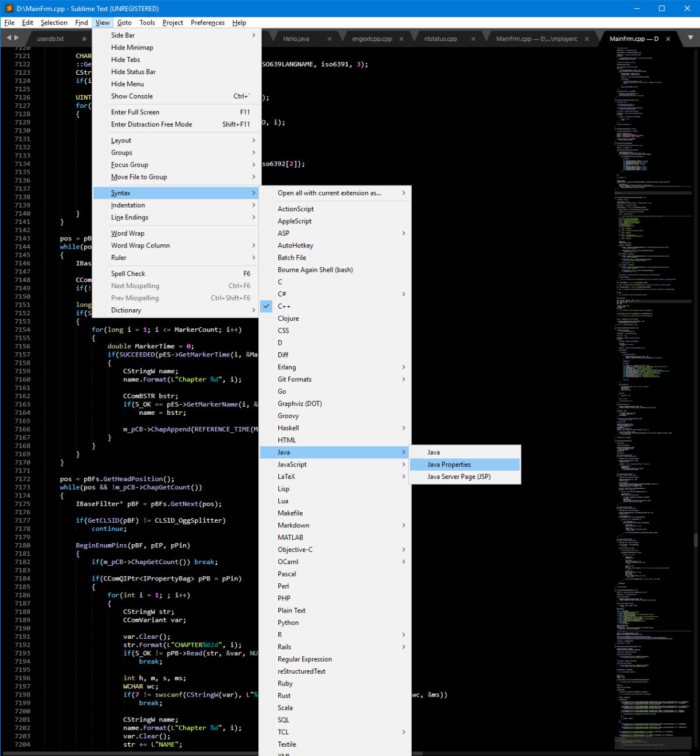Expand Word Wrap Column submenu
700x756 pixels.
click(x=177, y=246)
